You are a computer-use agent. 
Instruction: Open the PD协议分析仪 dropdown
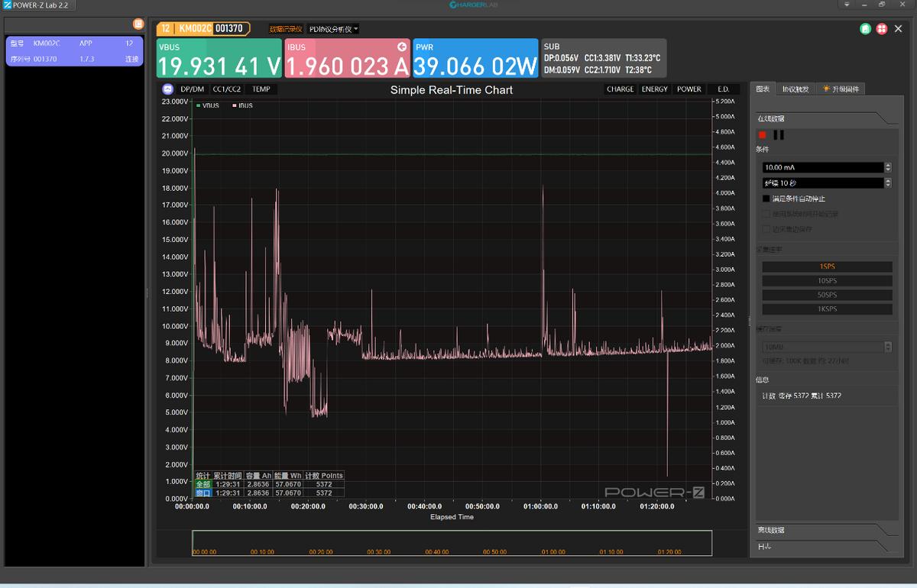click(334, 29)
